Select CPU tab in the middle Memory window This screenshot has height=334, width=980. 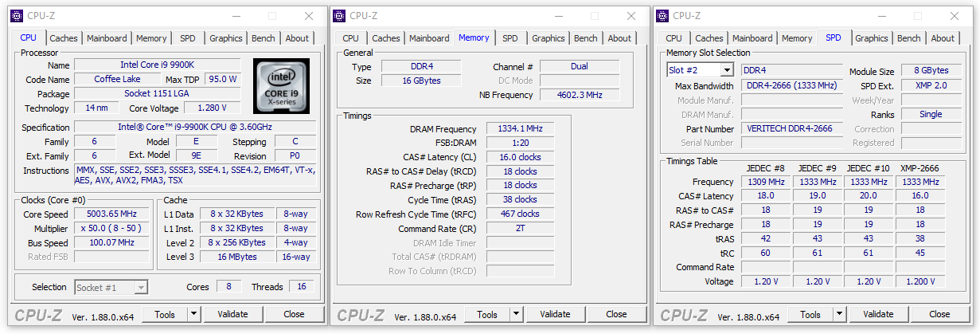coord(350,38)
